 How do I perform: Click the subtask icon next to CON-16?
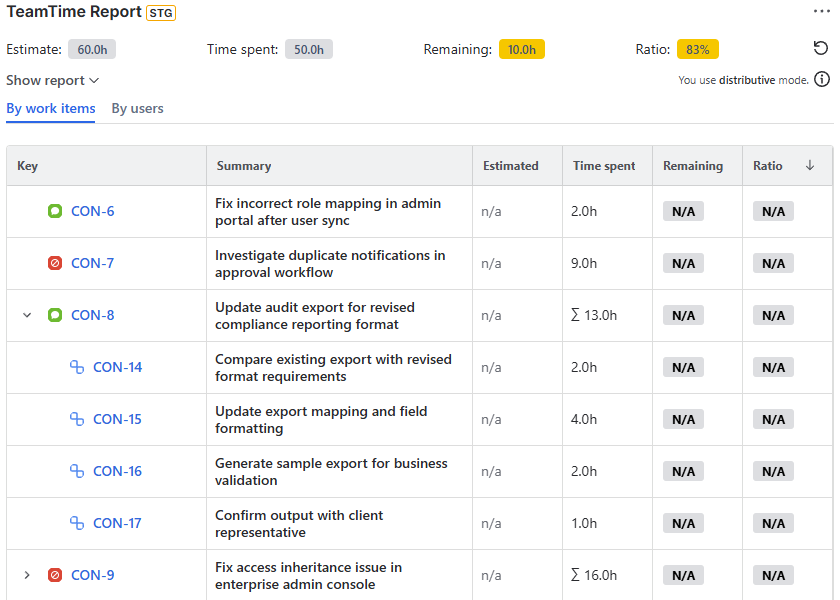point(77,471)
